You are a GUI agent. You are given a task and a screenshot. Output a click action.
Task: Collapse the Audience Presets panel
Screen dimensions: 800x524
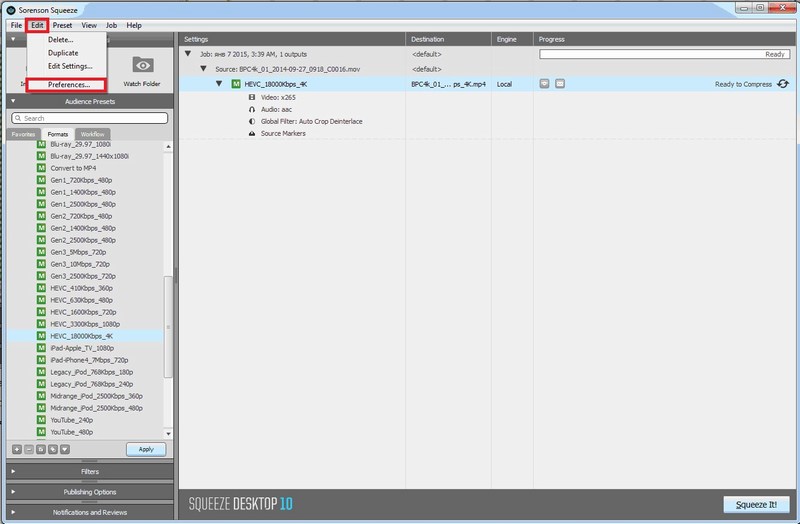tap(13, 101)
